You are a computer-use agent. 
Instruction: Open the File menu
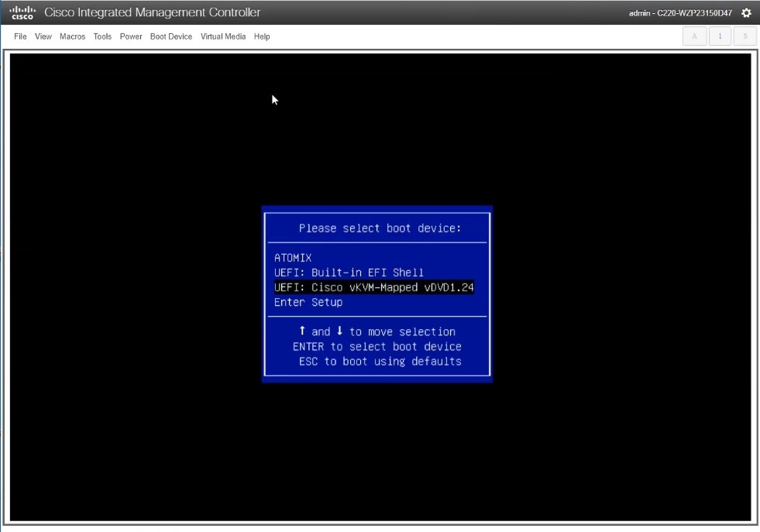[x=20, y=36]
